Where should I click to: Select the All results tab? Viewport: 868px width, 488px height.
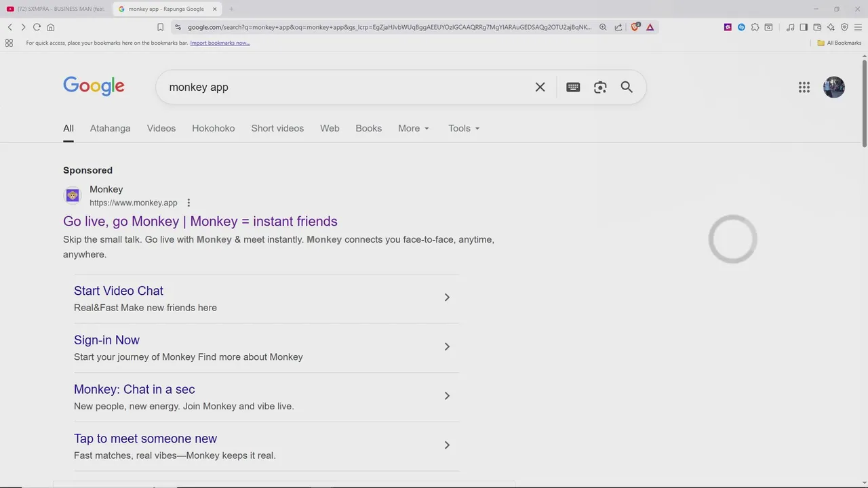(x=68, y=128)
